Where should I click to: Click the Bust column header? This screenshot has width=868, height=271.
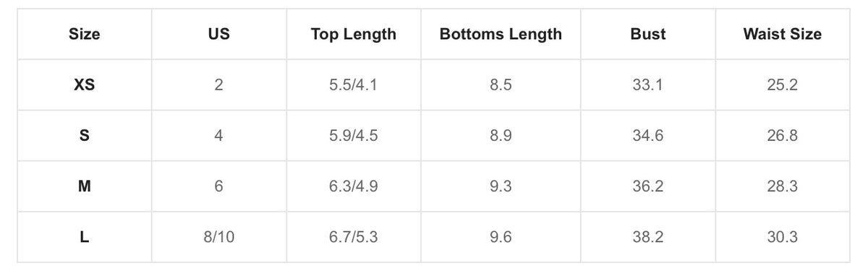tap(647, 35)
